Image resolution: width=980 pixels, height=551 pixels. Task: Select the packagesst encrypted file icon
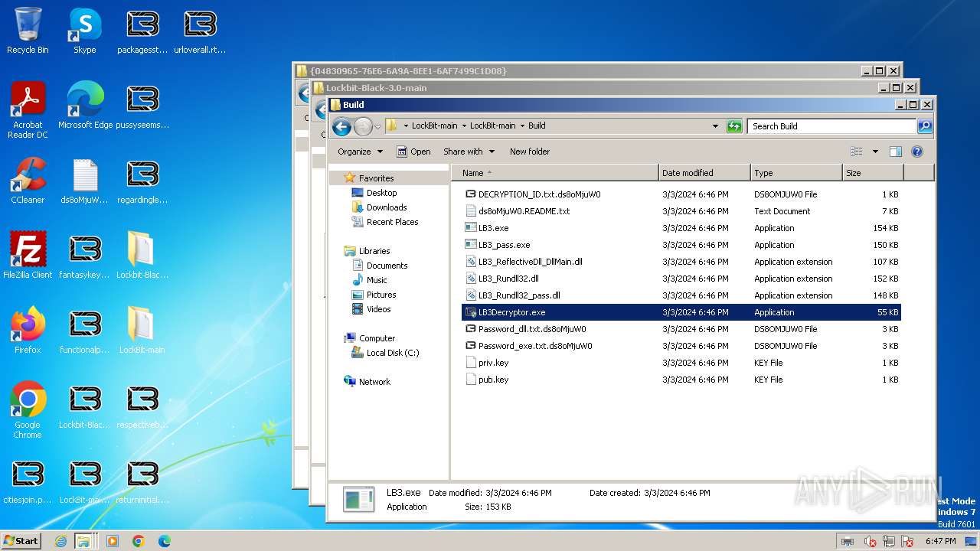point(142,31)
